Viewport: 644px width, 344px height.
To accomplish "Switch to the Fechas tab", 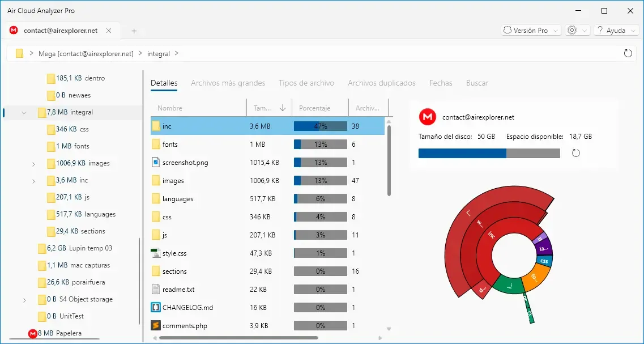I will coord(441,83).
